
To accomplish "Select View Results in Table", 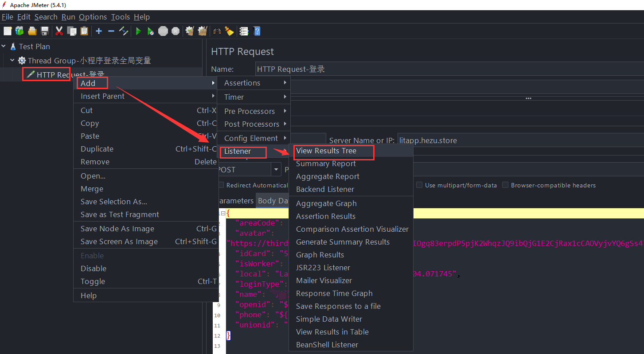I will [x=351, y=332].
